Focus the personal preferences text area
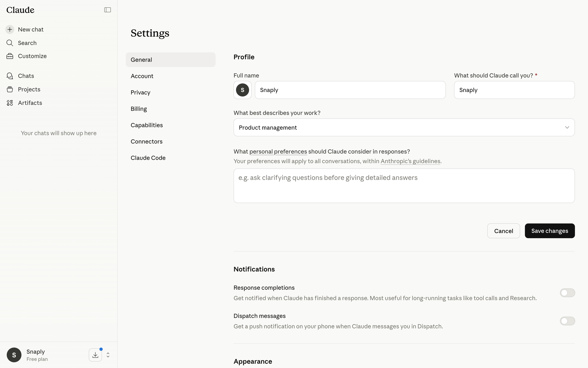 [404, 186]
